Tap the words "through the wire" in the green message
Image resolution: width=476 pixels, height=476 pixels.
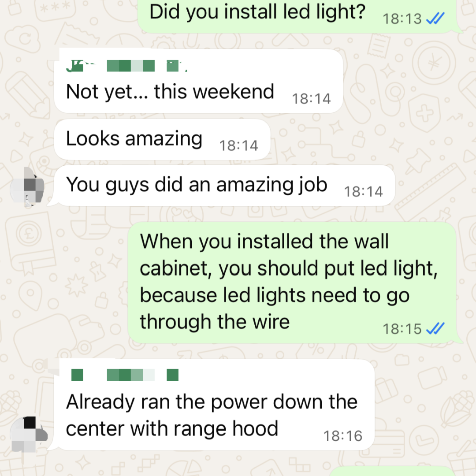[x=215, y=321]
